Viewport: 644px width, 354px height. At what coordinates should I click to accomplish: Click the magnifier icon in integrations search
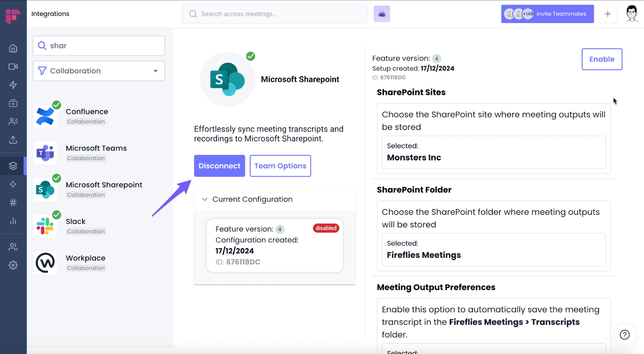(42, 45)
